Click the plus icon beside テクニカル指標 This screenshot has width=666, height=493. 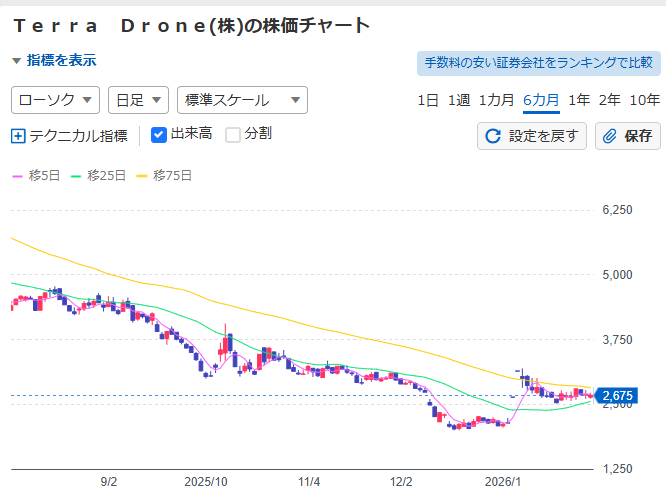point(18,136)
